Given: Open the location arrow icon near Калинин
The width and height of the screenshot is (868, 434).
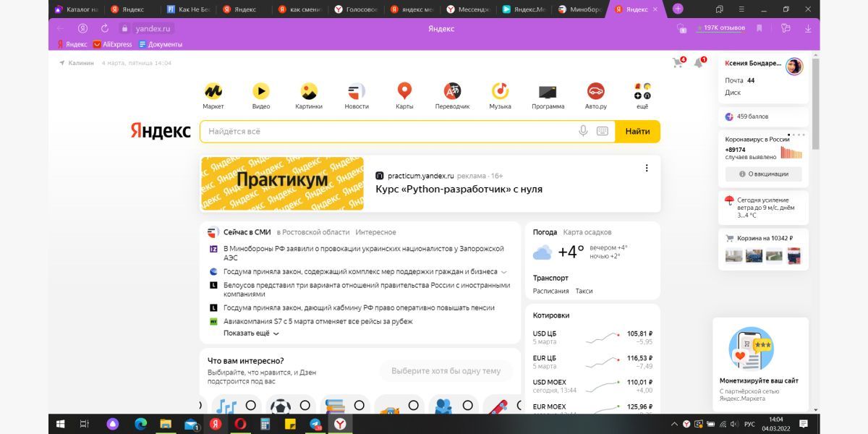Looking at the screenshot, I should (63, 63).
